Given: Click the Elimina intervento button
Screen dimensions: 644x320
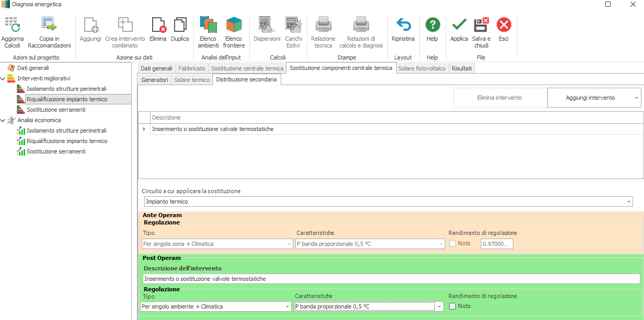Looking at the screenshot, I should pos(499,98).
